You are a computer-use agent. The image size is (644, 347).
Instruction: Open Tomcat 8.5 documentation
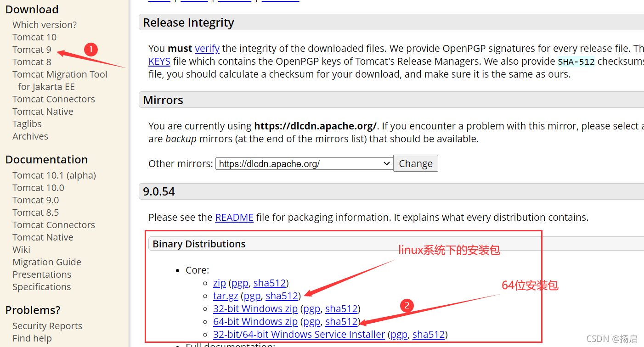36,213
